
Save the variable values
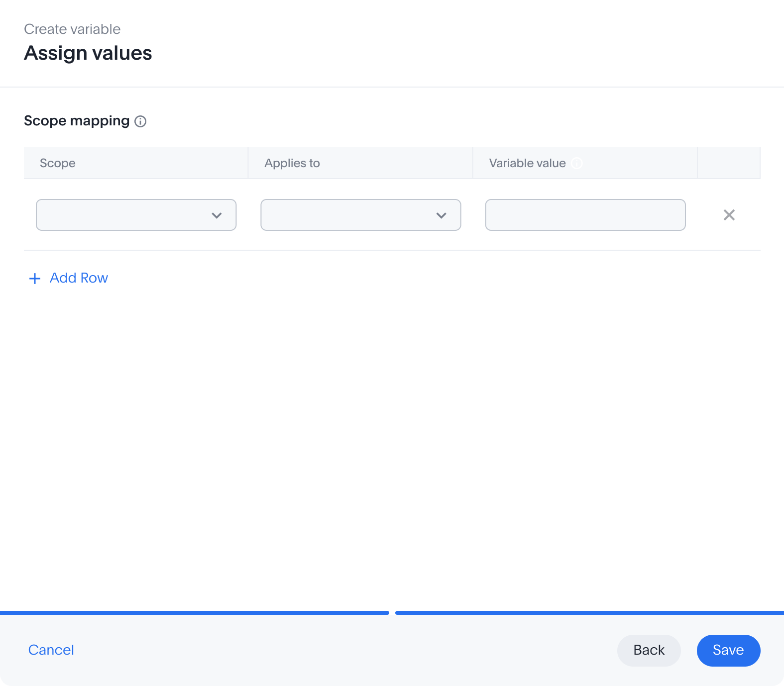[728, 650]
